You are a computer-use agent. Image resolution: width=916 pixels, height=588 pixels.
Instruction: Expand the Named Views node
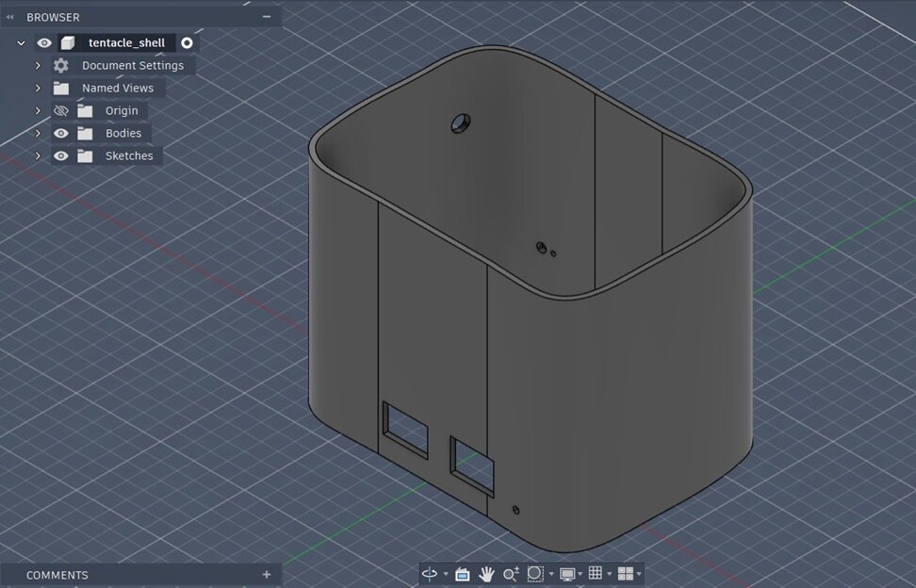pyautogui.click(x=38, y=89)
